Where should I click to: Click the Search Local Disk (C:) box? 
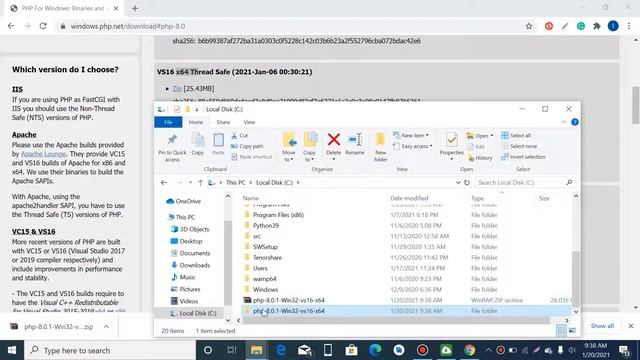click(x=524, y=182)
